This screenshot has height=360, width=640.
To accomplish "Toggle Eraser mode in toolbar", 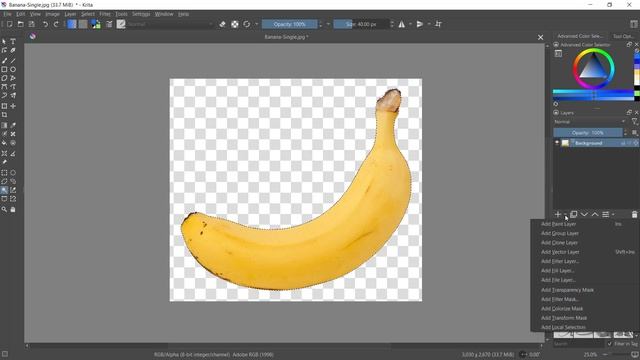I will (x=222, y=24).
